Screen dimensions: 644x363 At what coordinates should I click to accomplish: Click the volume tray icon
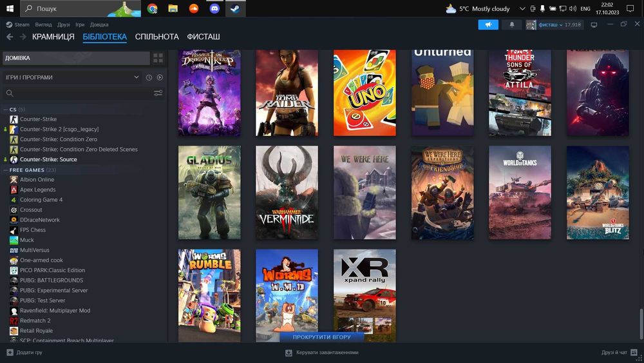click(x=573, y=8)
